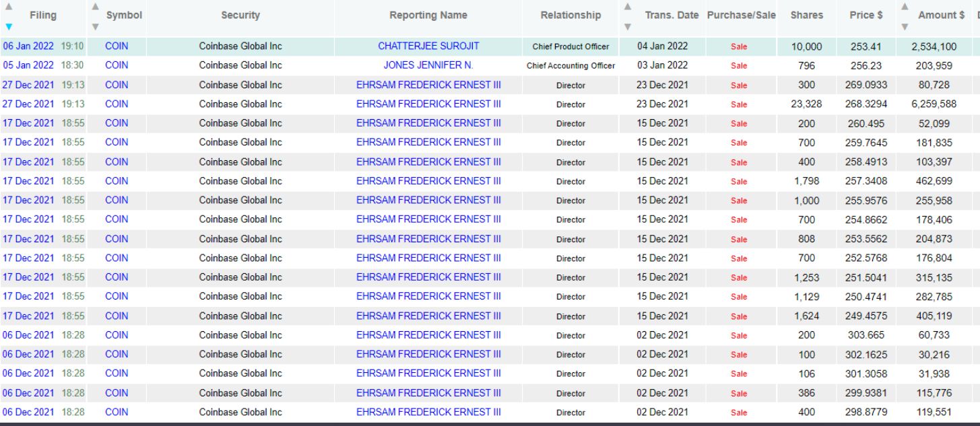The image size is (980, 426).
Task: Open 06 Dec 2021 filing link priced 301.3058
Action: click(28, 374)
